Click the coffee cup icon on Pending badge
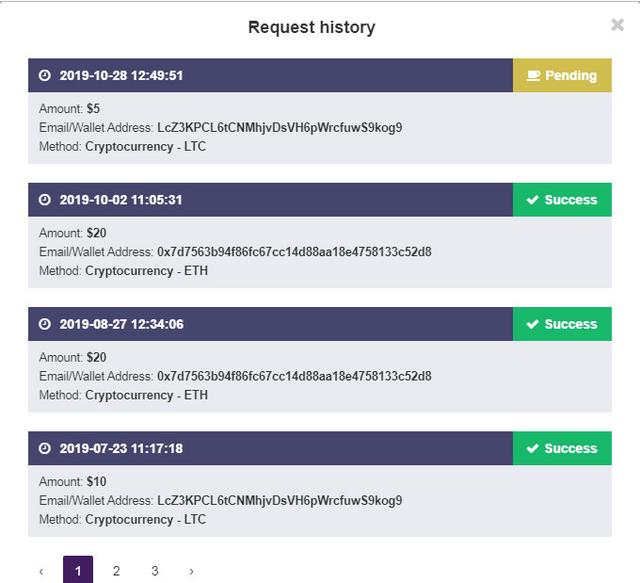Viewport: 640px width, 583px height. [x=534, y=76]
